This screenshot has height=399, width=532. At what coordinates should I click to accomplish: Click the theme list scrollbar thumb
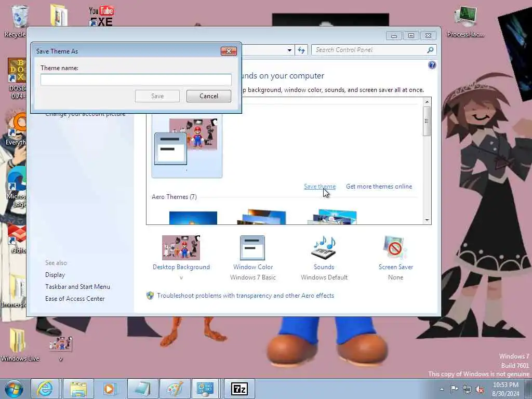(x=427, y=121)
